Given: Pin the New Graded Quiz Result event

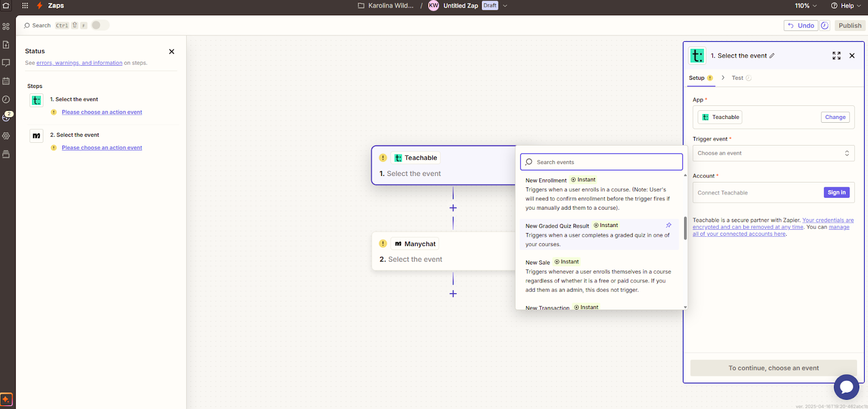Looking at the screenshot, I should [x=668, y=225].
